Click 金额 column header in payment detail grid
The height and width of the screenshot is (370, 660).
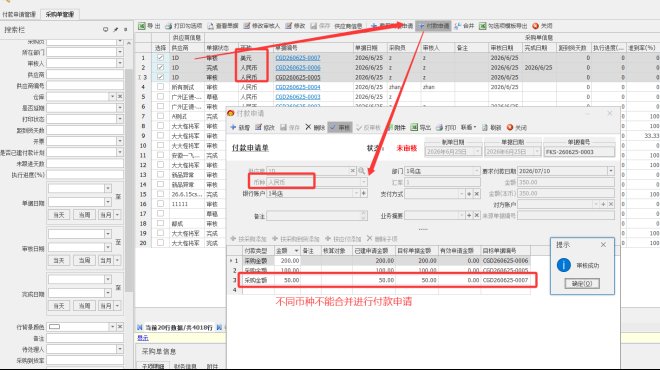coord(287,250)
